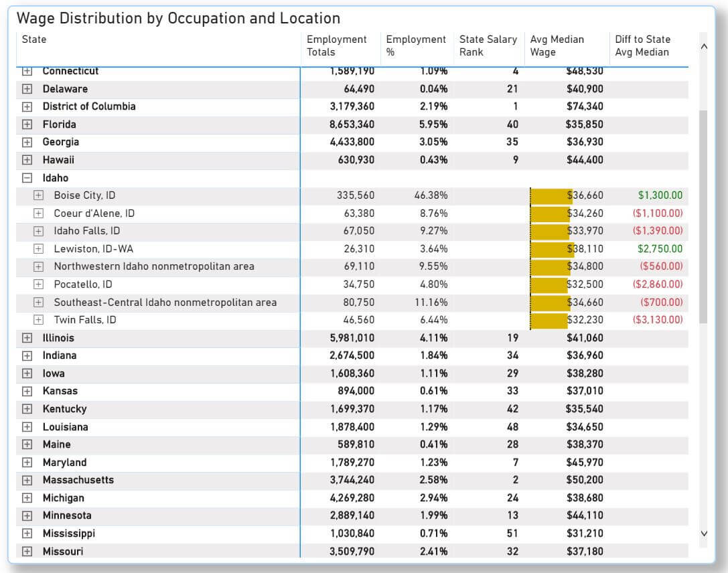The height and width of the screenshot is (573, 728).
Task: Collapse the Idaho row
Action: coord(27,177)
